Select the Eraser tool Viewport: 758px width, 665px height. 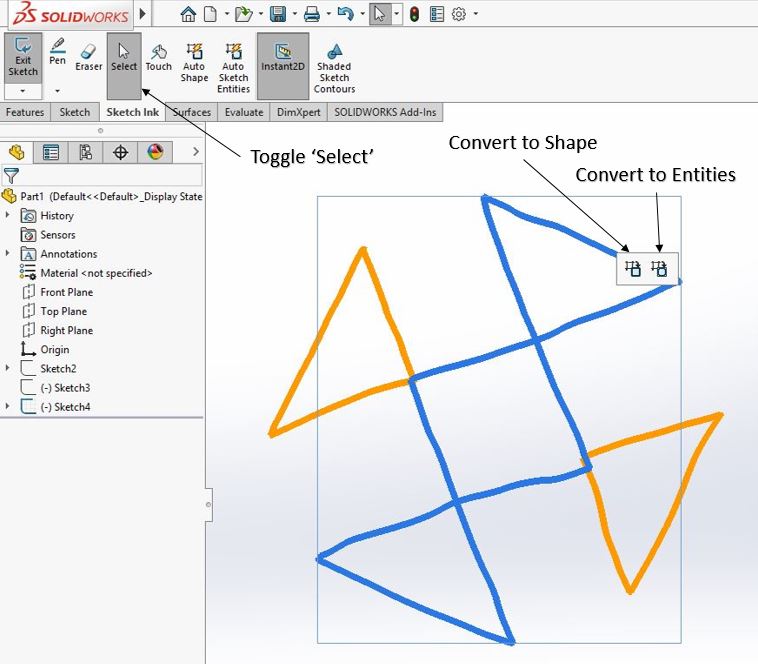[x=88, y=58]
